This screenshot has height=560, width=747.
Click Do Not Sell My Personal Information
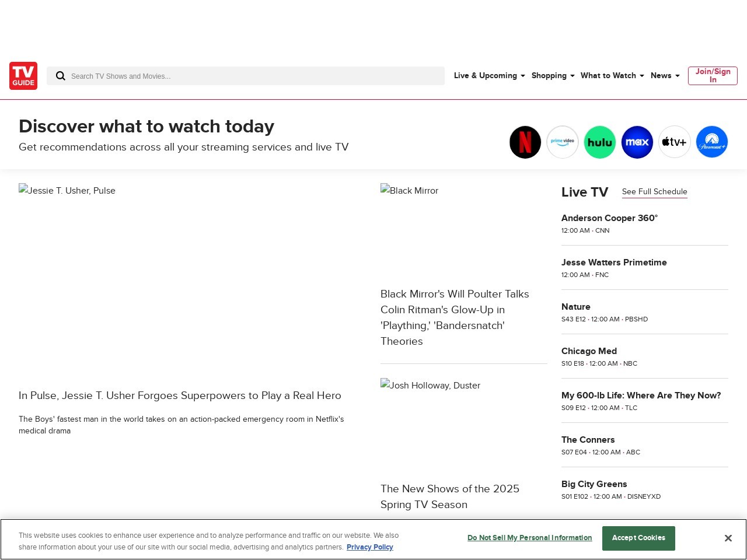pyautogui.click(x=530, y=538)
